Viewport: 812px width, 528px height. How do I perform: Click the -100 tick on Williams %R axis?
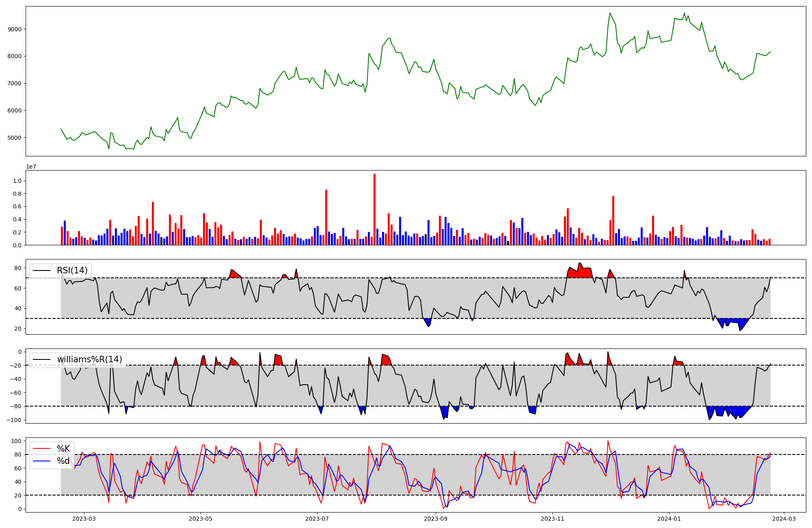(13, 420)
